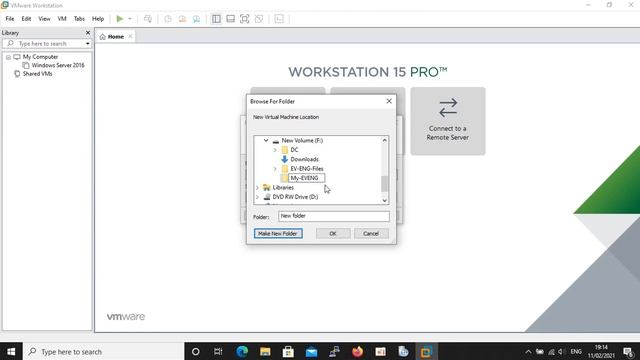
Task: Select the EV-ENG-Files folder
Action: (x=307, y=169)
